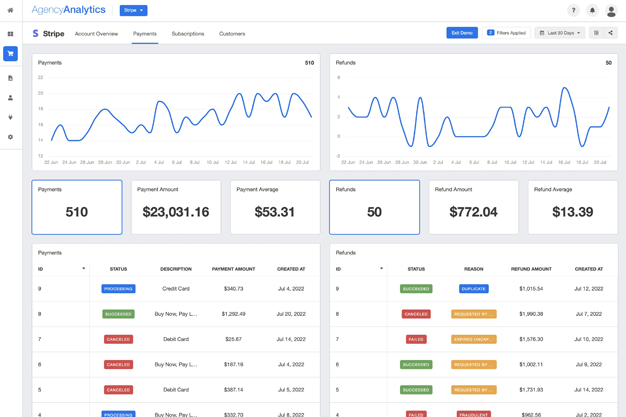This screenshot has height=417, width=626.
Task: Sort Payments table by ID arrow
Action: (x=83, y=268)
